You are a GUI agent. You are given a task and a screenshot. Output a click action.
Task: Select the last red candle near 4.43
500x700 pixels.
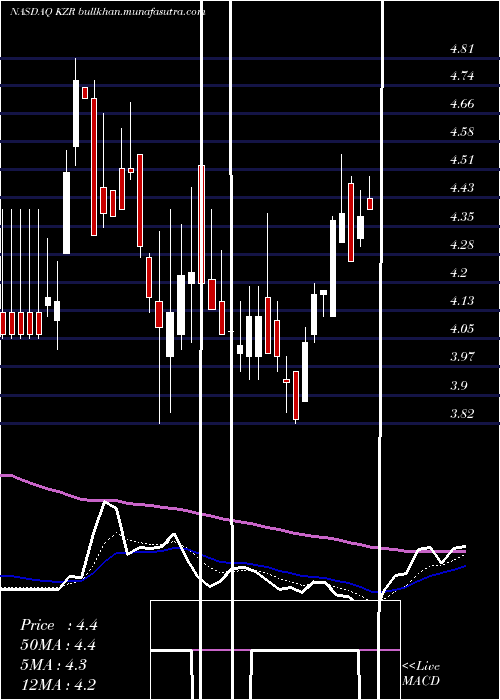(370, 204)
